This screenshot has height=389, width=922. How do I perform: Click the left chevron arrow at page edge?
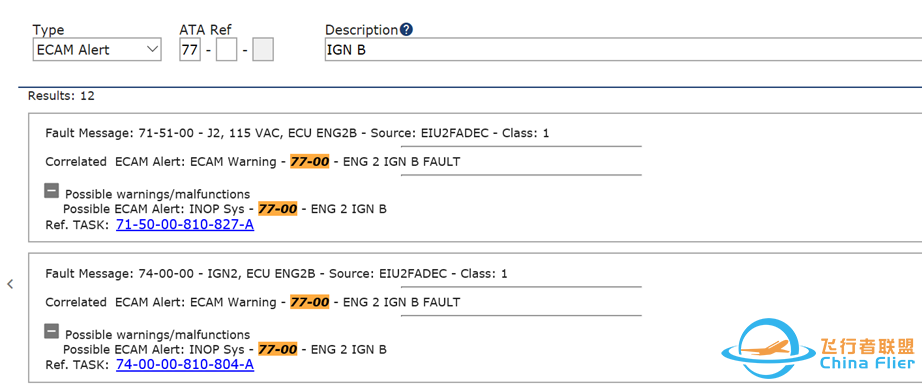pos(10,284)
